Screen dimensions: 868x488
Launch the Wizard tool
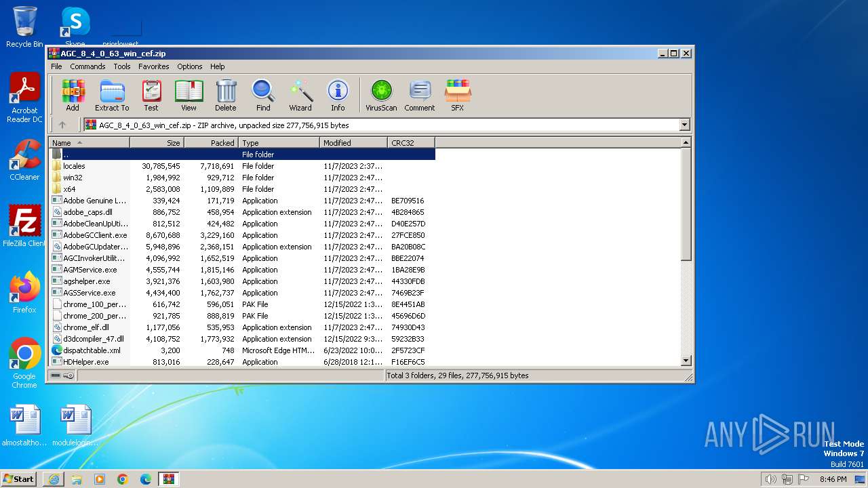point(300,95)
